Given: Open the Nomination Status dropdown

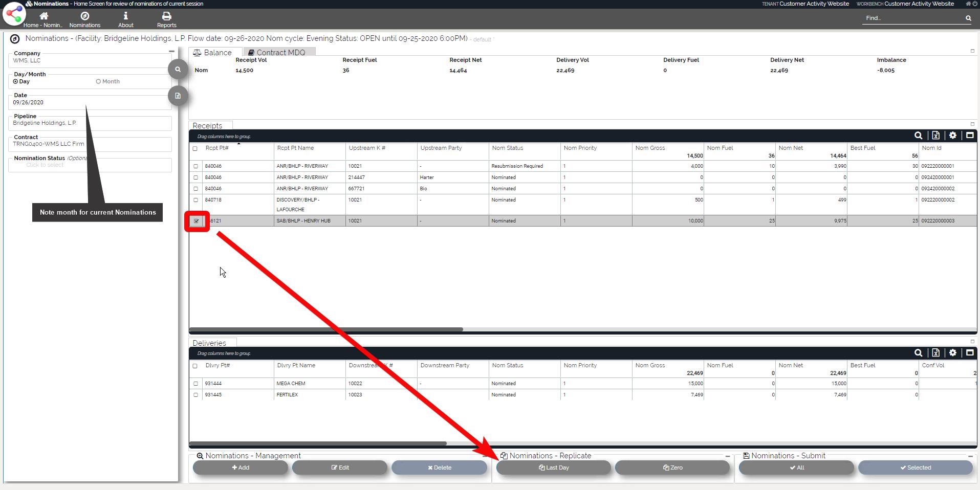Looking at the screenshot, I should (x=90, y=165).
